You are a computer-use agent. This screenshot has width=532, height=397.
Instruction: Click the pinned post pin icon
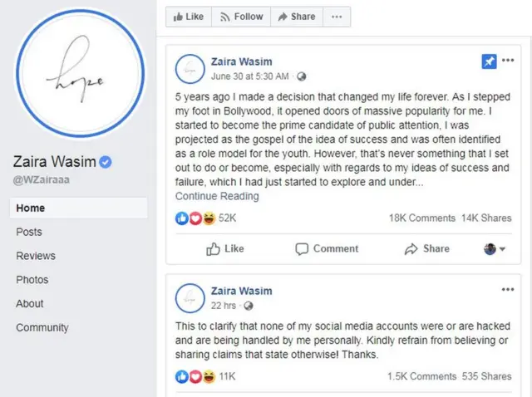490,61
